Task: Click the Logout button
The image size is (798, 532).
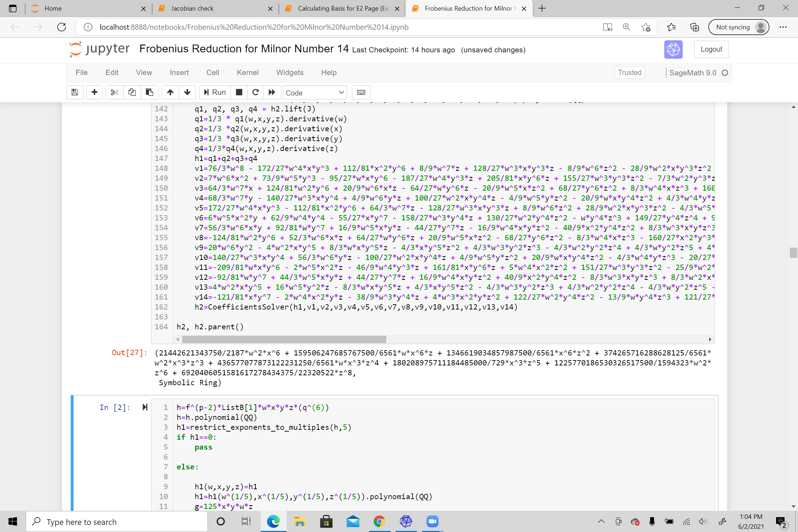Action: [x=711, y=49]
